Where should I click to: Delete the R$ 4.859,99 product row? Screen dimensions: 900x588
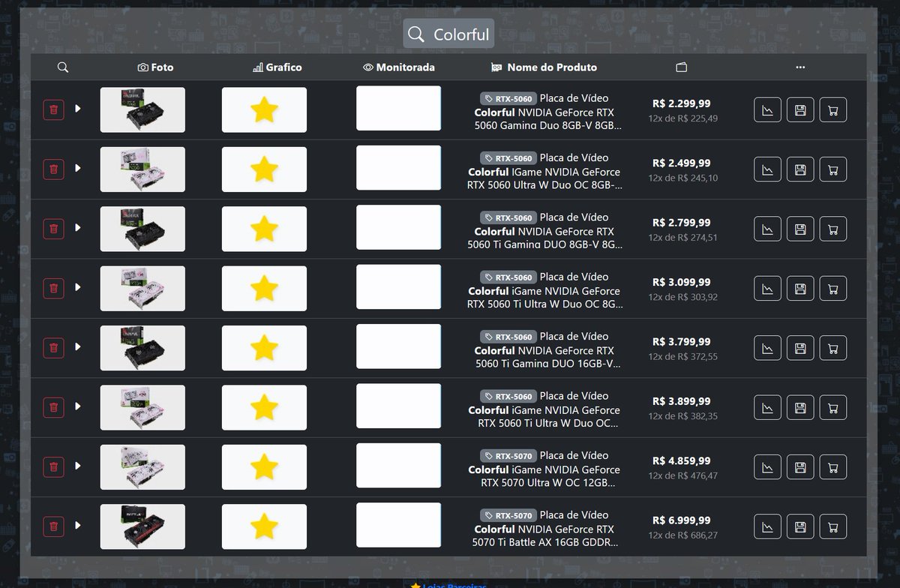[53, 466]
